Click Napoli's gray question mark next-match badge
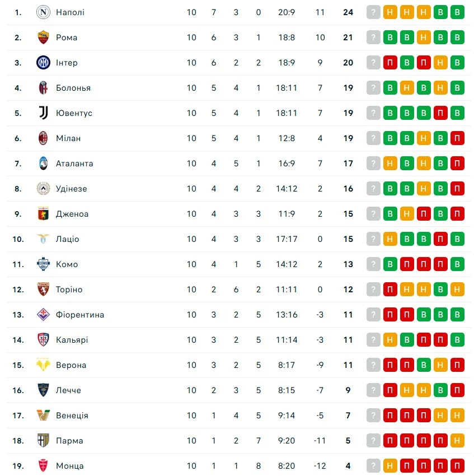474x476 pixels. tap(373, 12)
